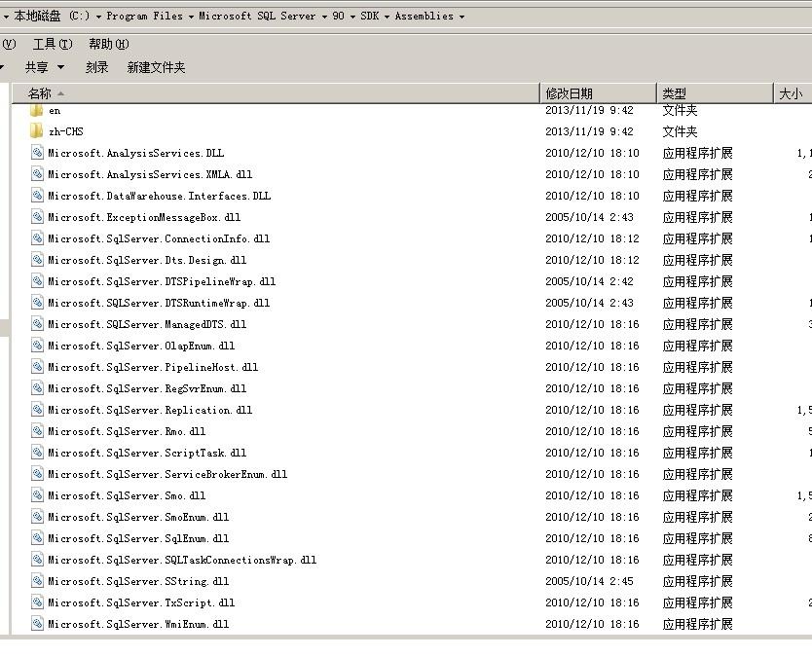Select the Microsoft.SqlServer.SmoEnum.dll file icon

(37, 517)
